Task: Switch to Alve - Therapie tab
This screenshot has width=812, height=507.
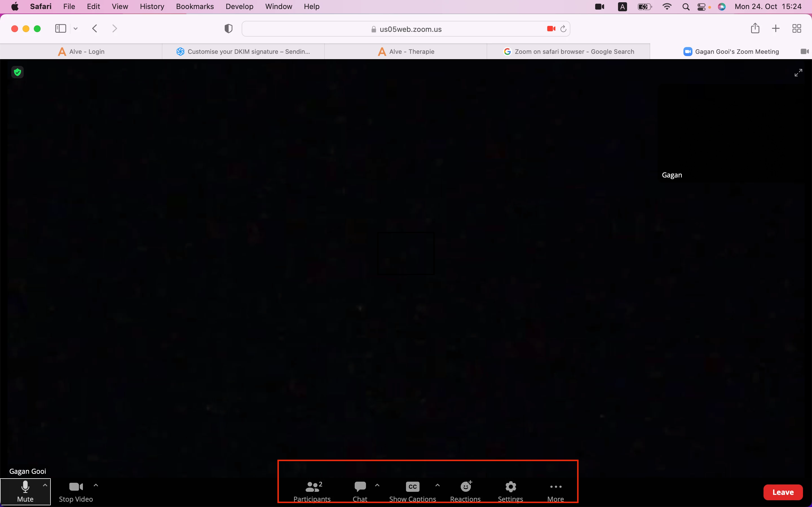Action: tap(406, 52)
